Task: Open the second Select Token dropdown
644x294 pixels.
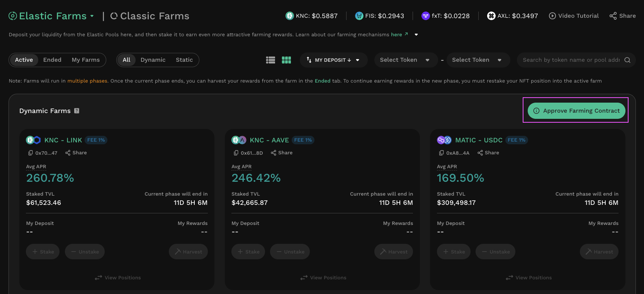Action: (x=478, y=60)
